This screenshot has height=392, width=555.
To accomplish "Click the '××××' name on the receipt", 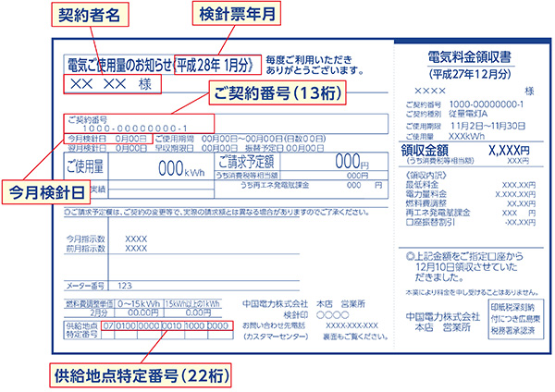I will 430,92.
